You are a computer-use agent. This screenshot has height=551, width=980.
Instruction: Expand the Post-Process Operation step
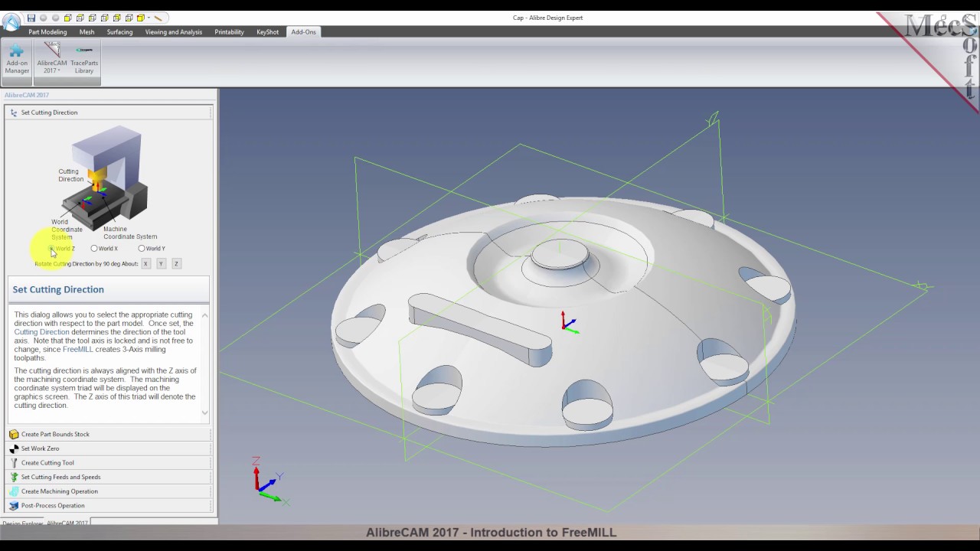(108, 506)
